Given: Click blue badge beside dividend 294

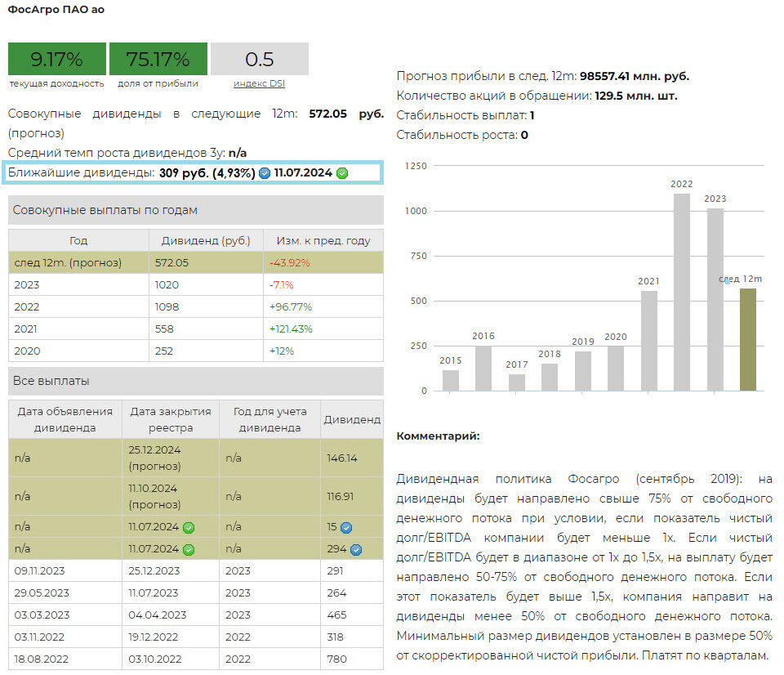Looking at the screenshot, I should [355, 549].
